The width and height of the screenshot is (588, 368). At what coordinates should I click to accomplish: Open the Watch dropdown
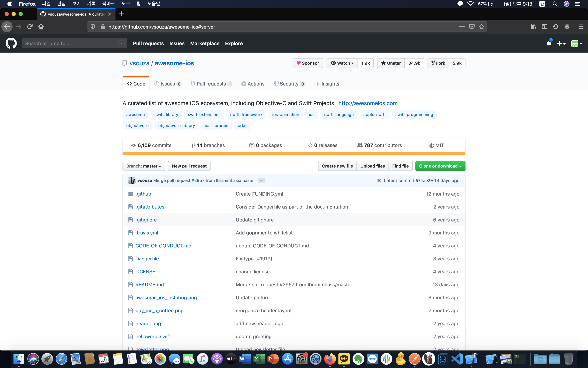point(342,63)
